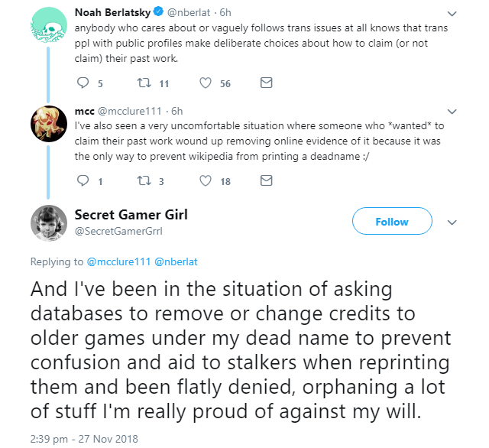Reply to Noah Berlatsky's tweet
Viewport: 489px width, 448px height.
point(83,83)
